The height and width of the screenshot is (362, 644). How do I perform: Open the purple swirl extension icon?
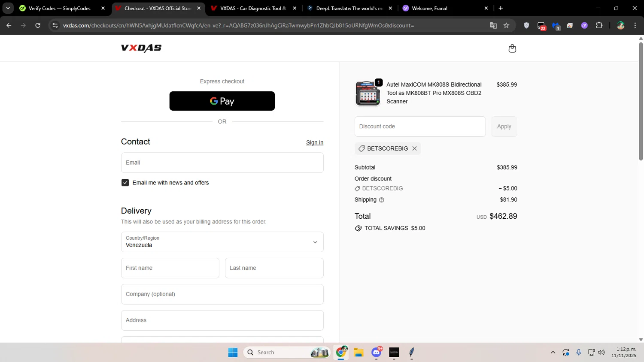pos(584,25)
